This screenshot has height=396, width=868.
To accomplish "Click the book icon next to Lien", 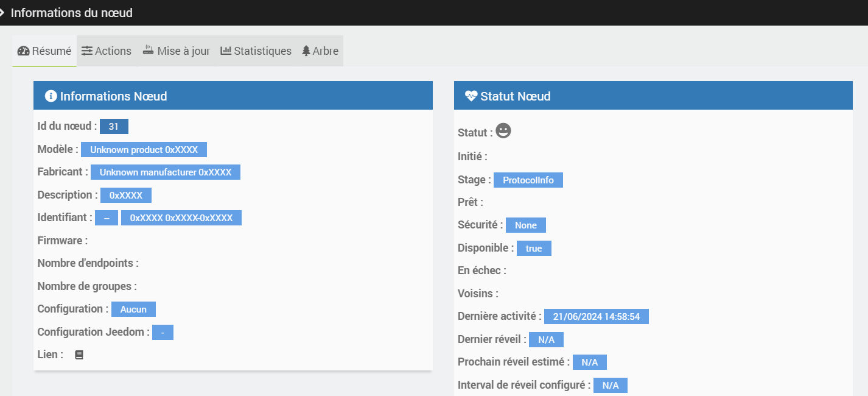I will pos(79,355).
